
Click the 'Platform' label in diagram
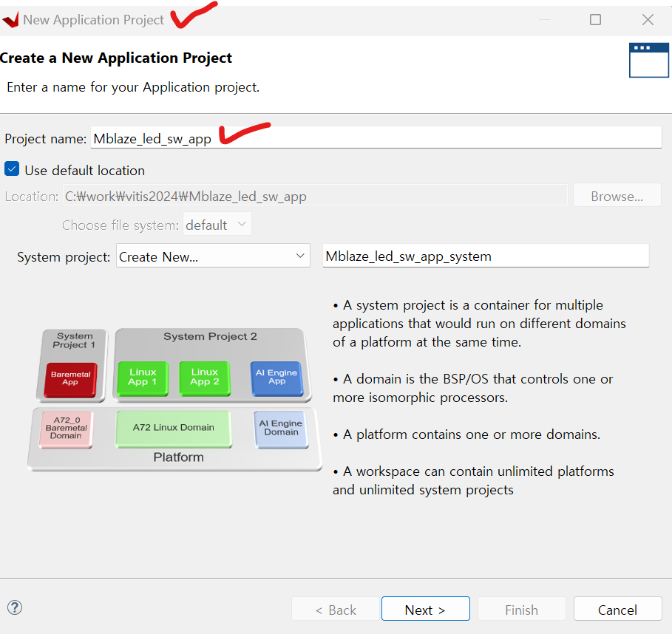[179, 457]
